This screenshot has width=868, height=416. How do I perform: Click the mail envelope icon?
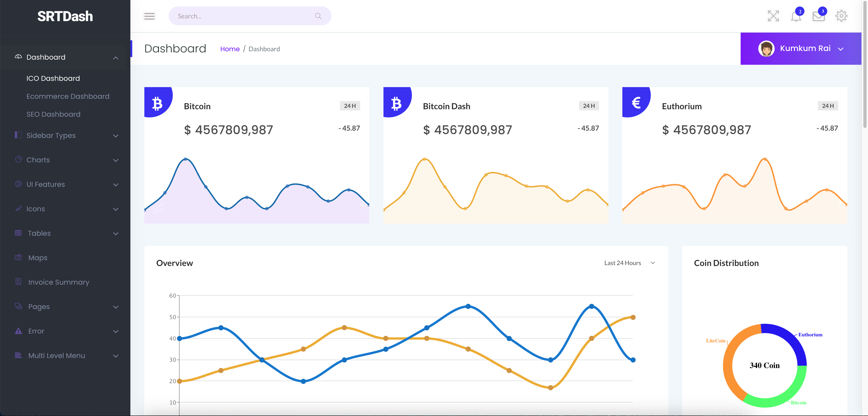click(819, 16)
